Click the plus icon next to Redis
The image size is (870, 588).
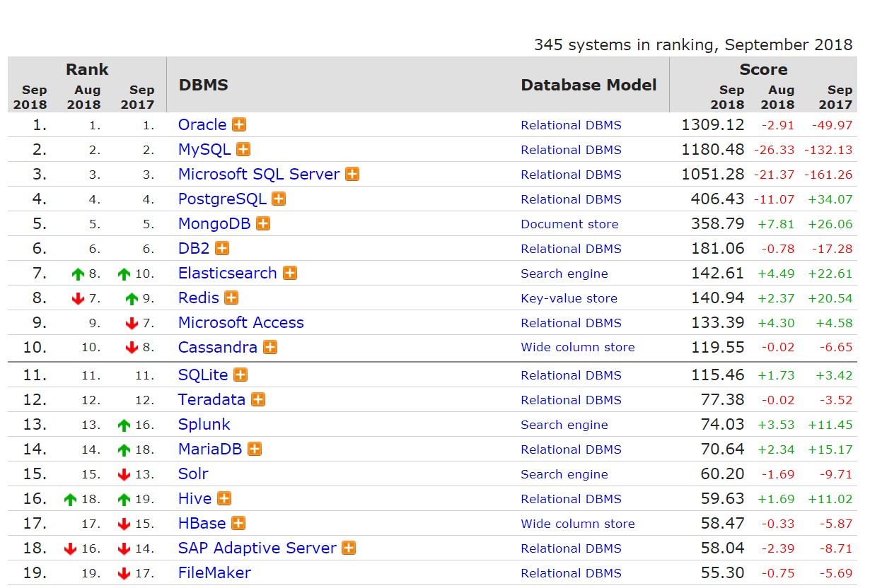(231, 298)
